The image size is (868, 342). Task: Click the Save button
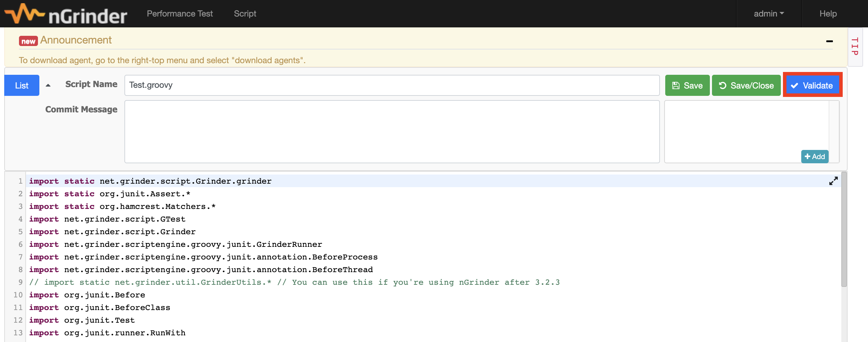[x=687, y=85]
